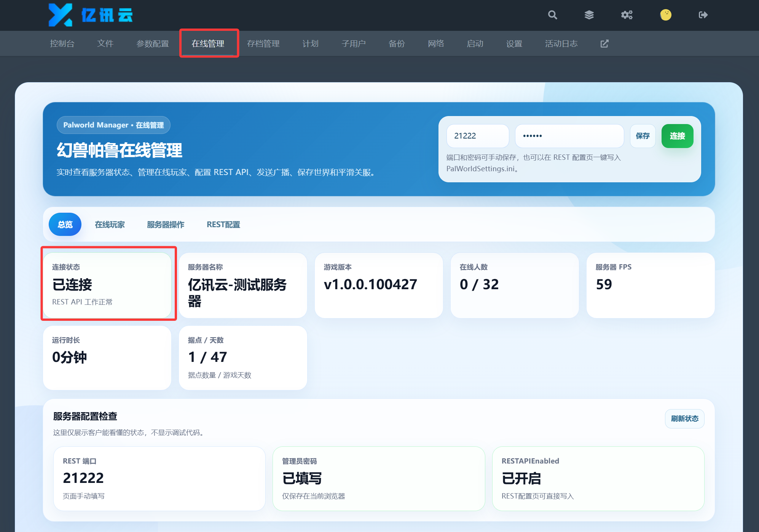Screen dimensions: 759x532
Task: Open the 存档管理 nav tab
Action: (x=263, y=44)
